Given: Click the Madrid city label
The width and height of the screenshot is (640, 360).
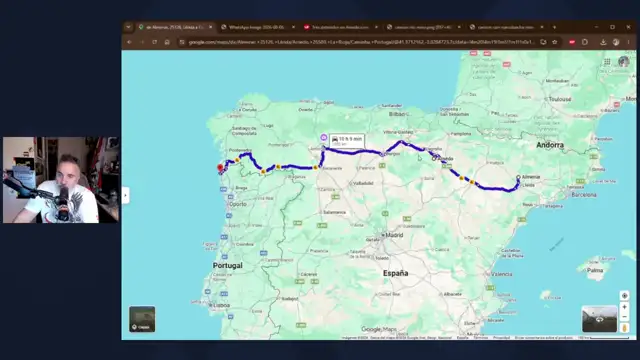Looking at the screenshot, I should point(394,235).
